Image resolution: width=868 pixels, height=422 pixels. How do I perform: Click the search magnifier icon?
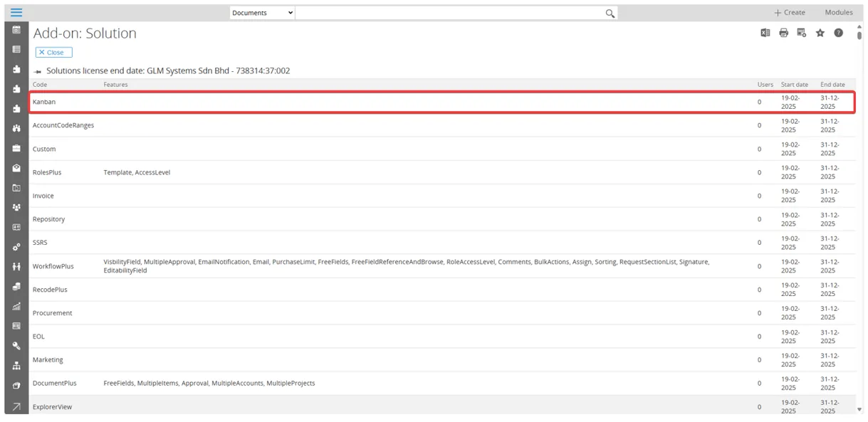click(x=610, y=13)
